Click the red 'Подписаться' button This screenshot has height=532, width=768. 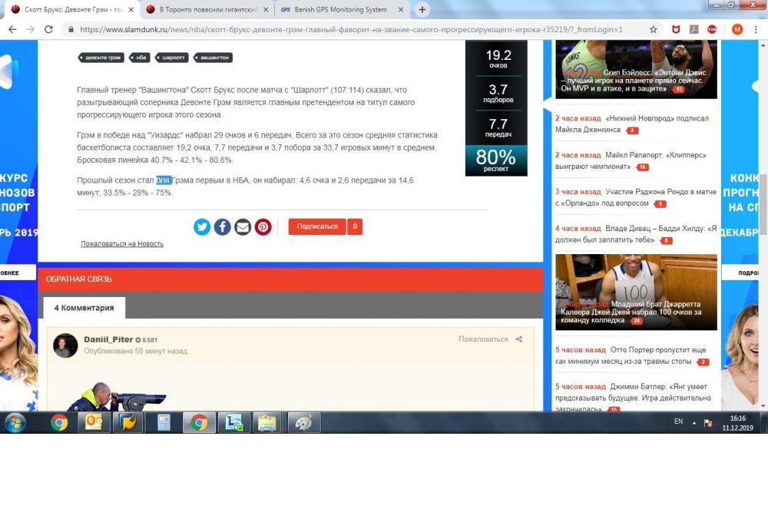coord(317,226)
